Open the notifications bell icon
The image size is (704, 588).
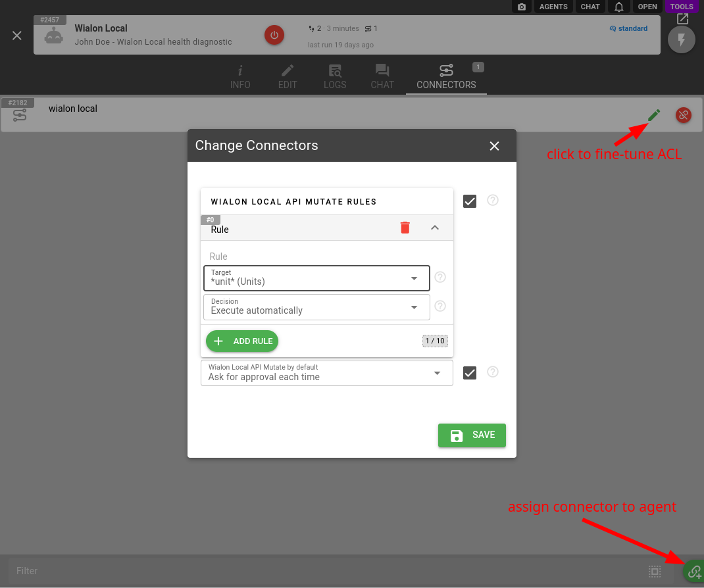coord(618,7)
